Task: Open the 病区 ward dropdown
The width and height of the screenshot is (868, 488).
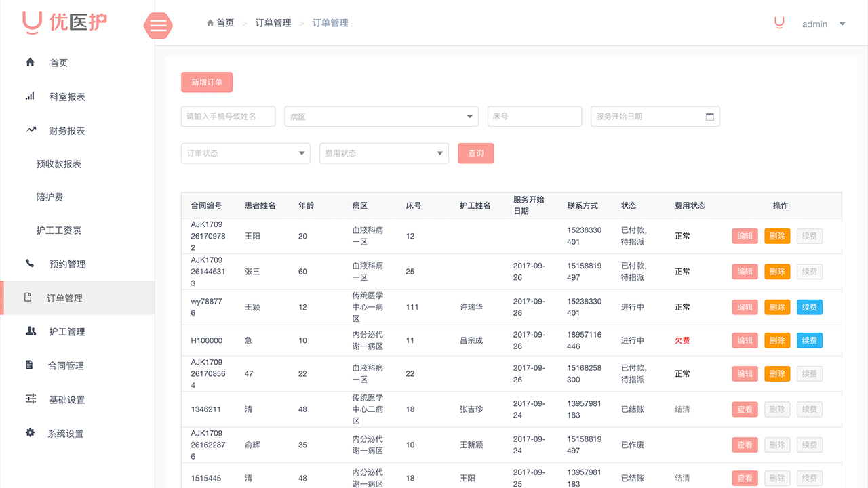Action: (381, 116)
